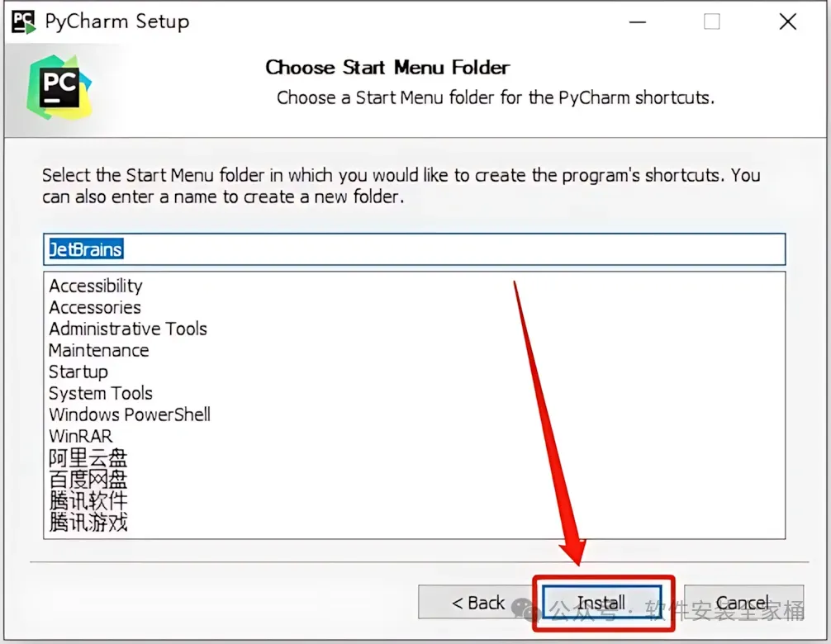
Task: Click the Install button
Action: pyautogui.click(x=602, y=602)
